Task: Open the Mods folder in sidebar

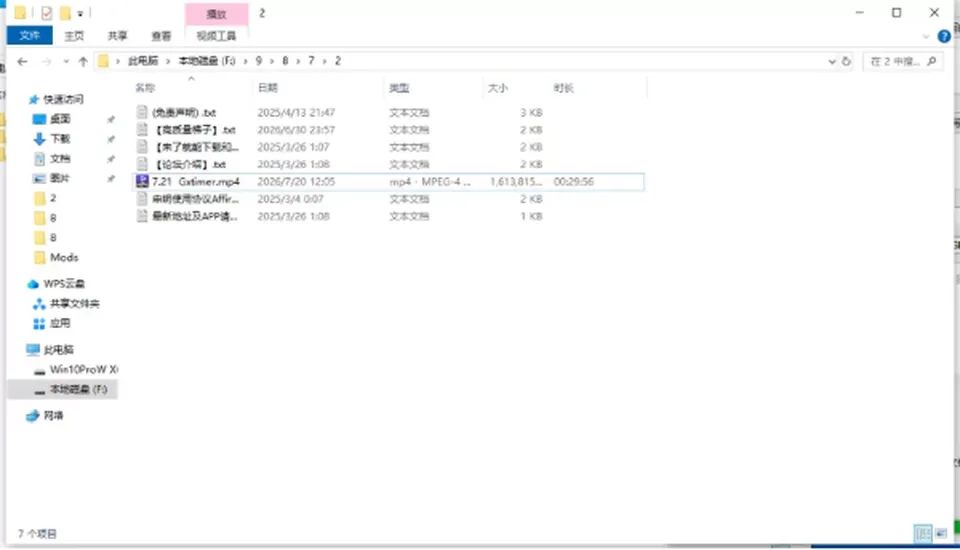Action: pos(56,257)
